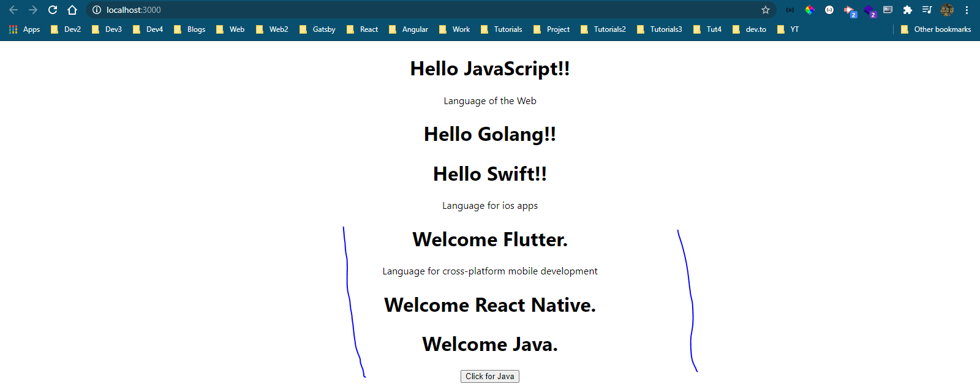Screen dimensions: 980x392
Task: Click the 'Language of the Web' text
Action: 490,101
